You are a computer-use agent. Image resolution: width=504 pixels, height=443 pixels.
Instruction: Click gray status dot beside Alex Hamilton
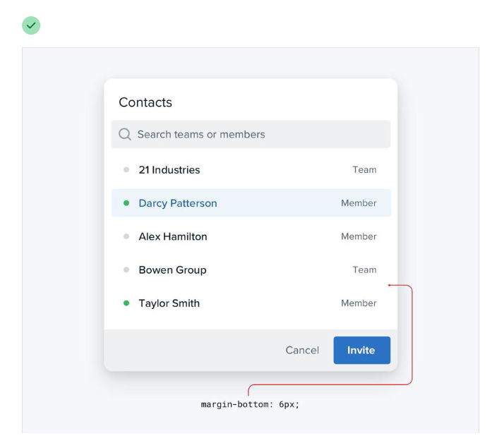click(126, 236)
